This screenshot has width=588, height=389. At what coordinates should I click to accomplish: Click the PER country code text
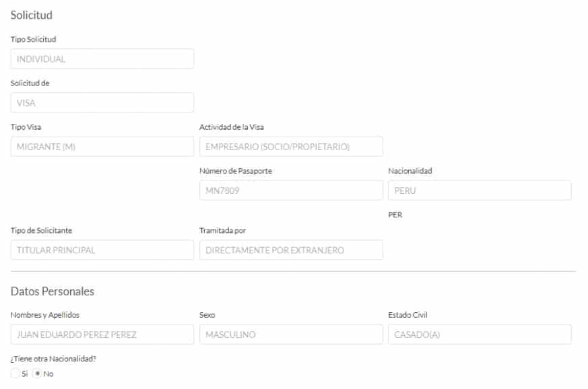click(395, 215)
